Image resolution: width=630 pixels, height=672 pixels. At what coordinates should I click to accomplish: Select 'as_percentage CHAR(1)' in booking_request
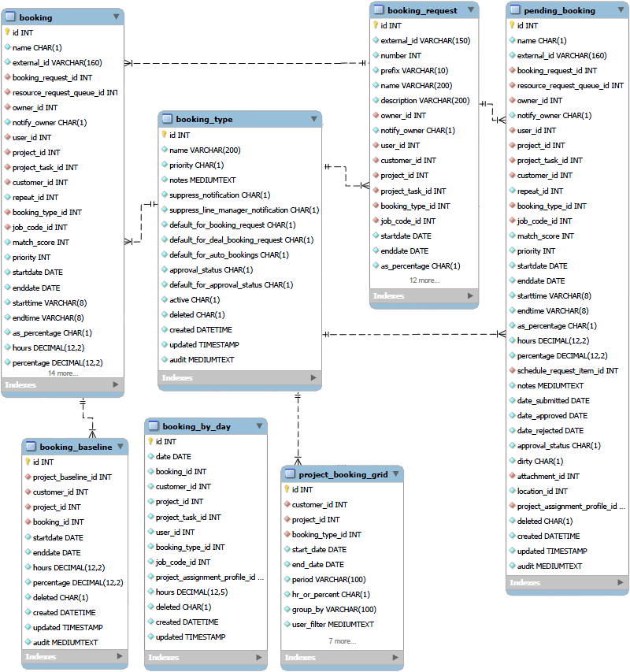[421, 266]
